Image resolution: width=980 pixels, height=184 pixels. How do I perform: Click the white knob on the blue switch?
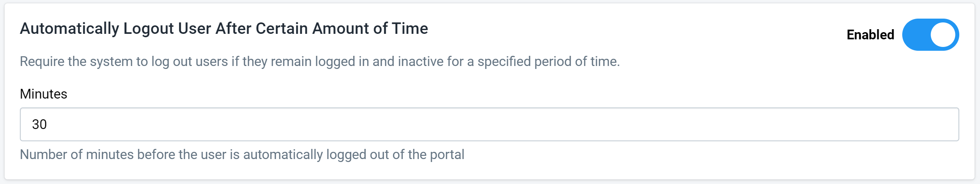(x=943, y=35)
